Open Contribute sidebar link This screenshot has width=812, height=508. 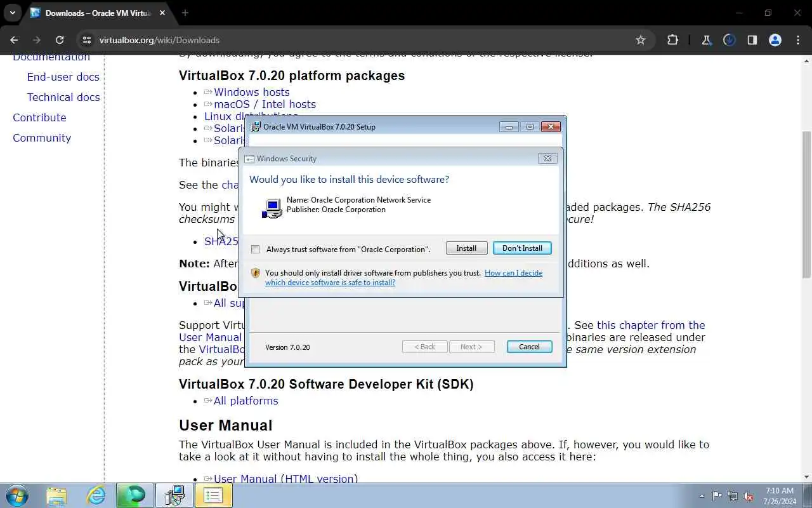click(x=39, y=117)
